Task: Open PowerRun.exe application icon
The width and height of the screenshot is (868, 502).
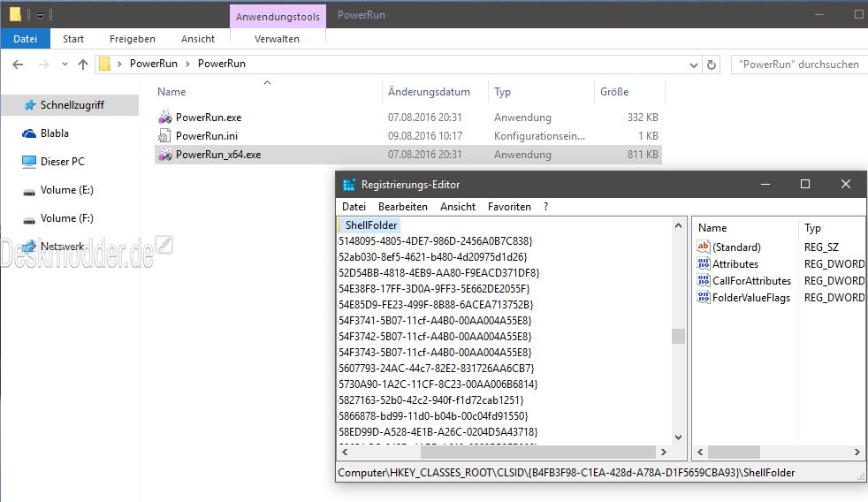Action: coord(164,118)
